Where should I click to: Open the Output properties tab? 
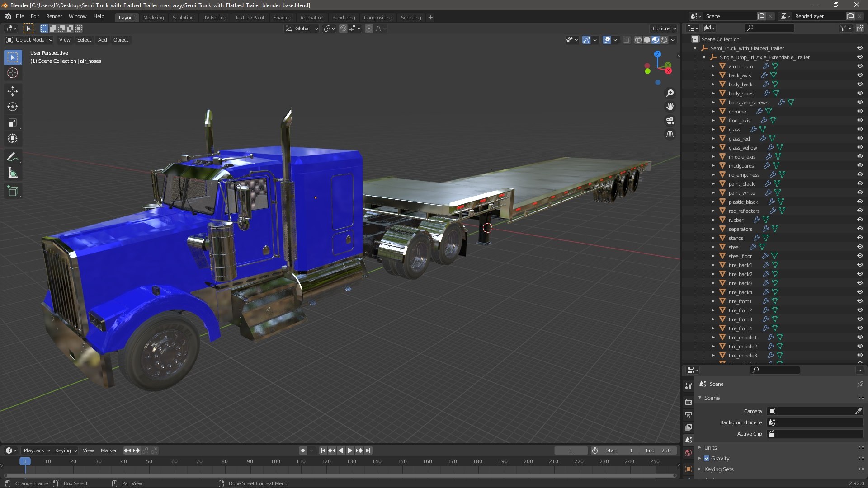[689, 414]
